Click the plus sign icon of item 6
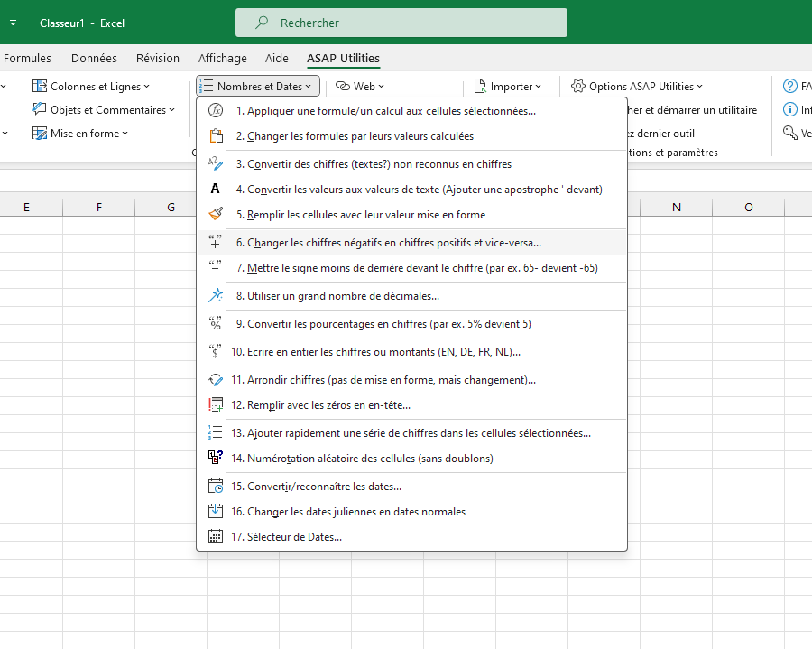The height and width of the screenshot is (649, 812). [x=216, y=242]
